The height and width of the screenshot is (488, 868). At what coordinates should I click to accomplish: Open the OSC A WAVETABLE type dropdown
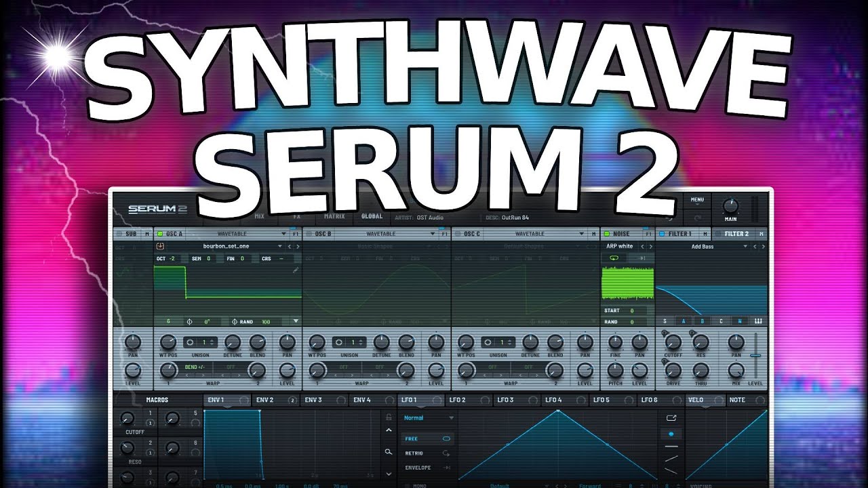coord(241,233)
